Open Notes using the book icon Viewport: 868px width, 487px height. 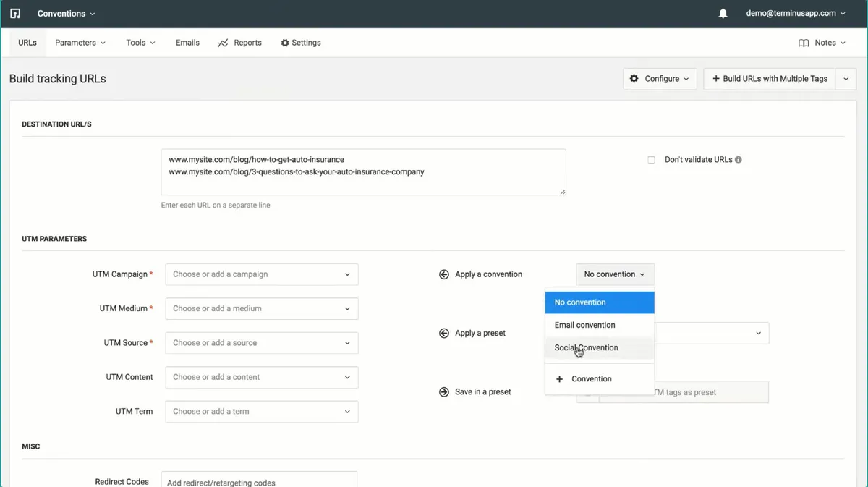804,43
